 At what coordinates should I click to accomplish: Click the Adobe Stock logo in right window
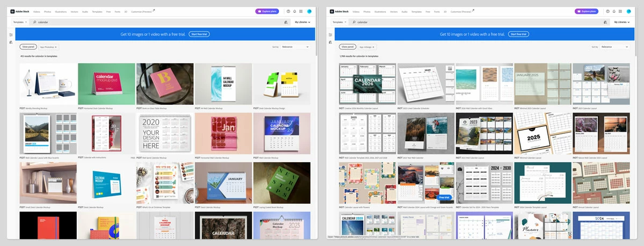pos(339,11)
